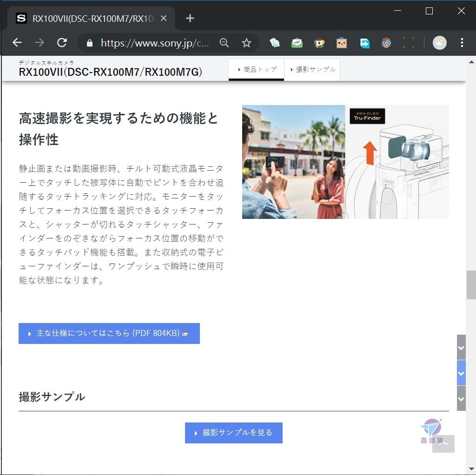This screenshot has height=475, width=476.
Task: Maximize the browser window
Action: tap(429, 11)
